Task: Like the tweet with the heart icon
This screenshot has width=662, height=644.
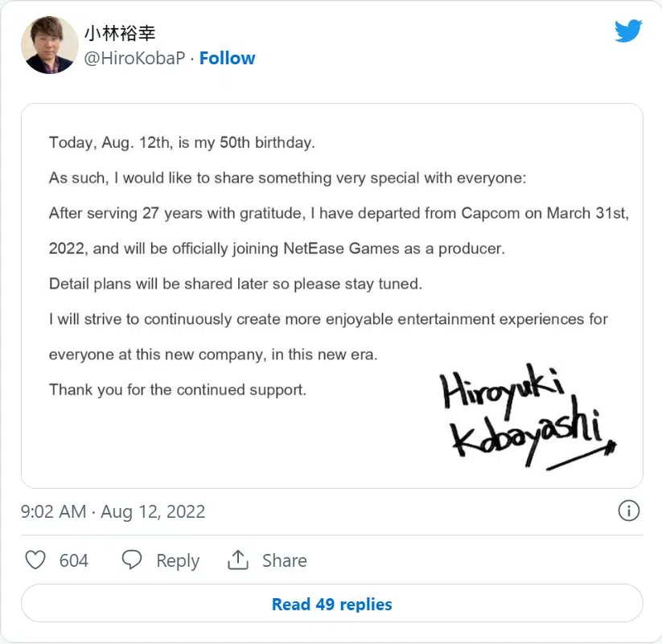Action: pos(35,560)
